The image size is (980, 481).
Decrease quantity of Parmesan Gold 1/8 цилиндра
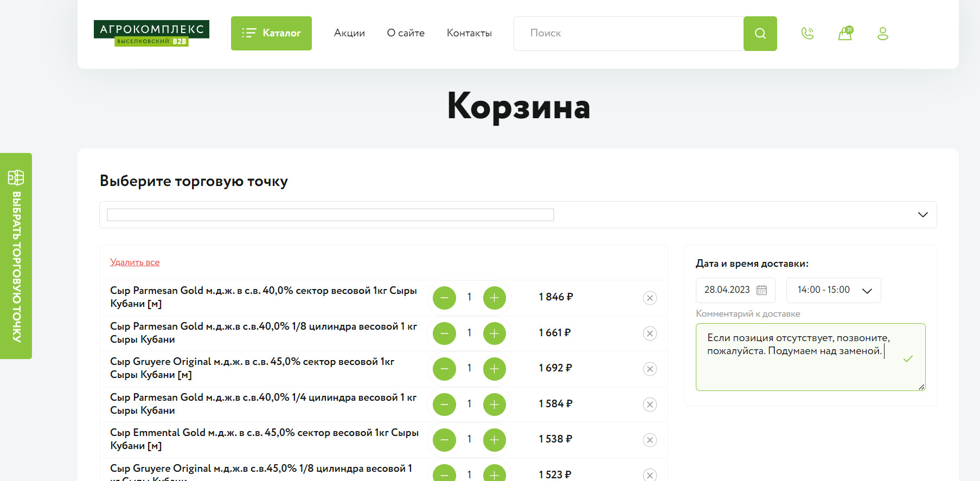444,334
